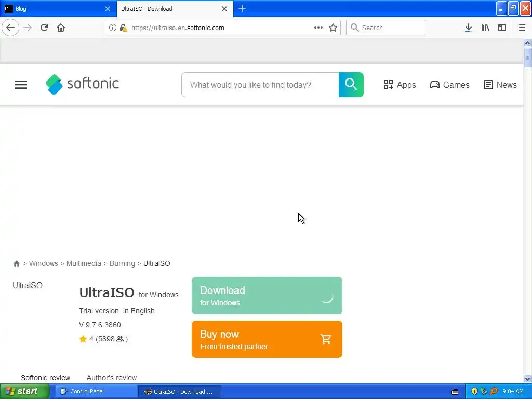Click the scrollbar down arrow
Viewport: 532px width, 399px height.
click(x=527, y=379)
